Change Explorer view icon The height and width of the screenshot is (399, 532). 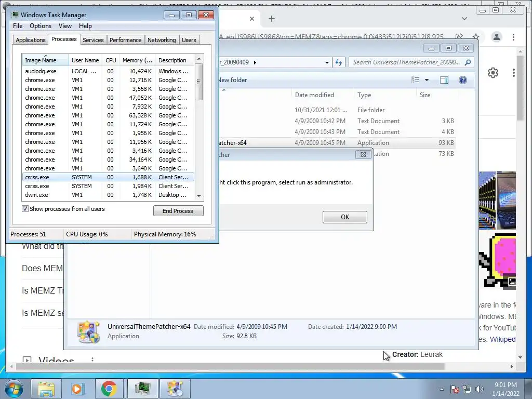415,79
